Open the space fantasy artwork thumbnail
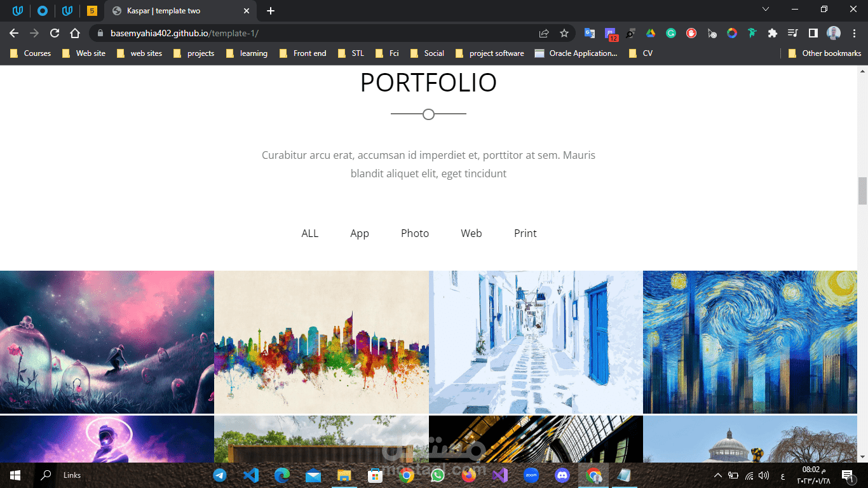 point(107,342)
